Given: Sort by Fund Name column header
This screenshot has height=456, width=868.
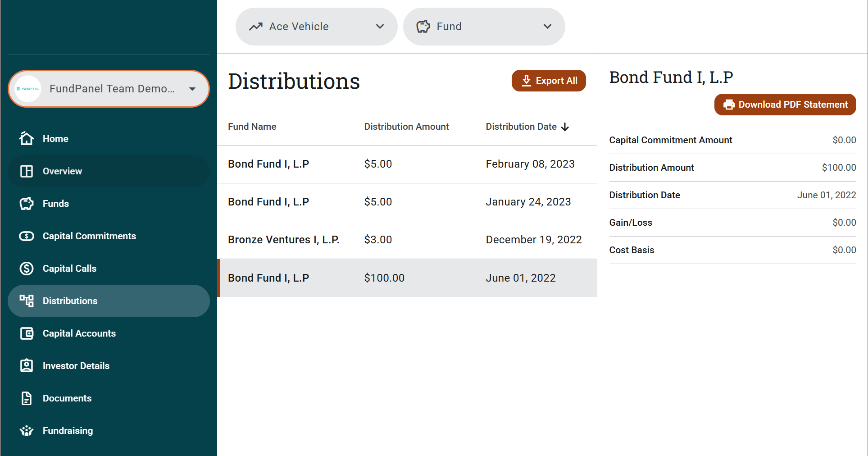Looking at the screenshot, I should [252, 127].
